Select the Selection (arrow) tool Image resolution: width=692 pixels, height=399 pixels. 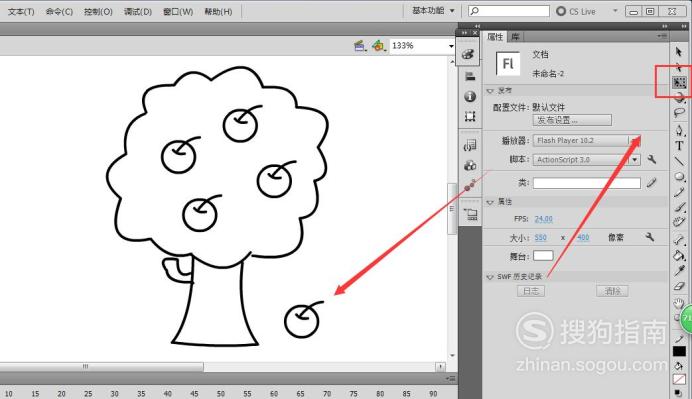pyautogui.click(x=679, y=52)
